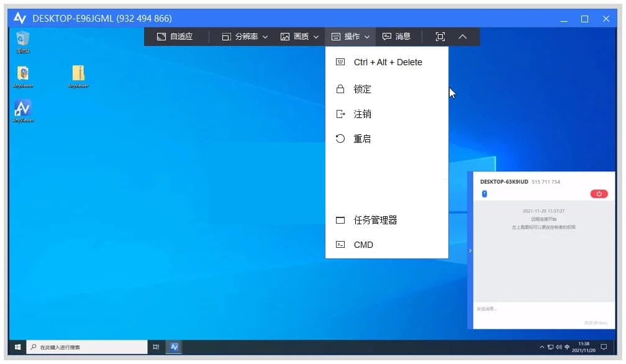Open 任务管理器 from the operations menu
Viewport: 626px width, 364px height.
374,220
